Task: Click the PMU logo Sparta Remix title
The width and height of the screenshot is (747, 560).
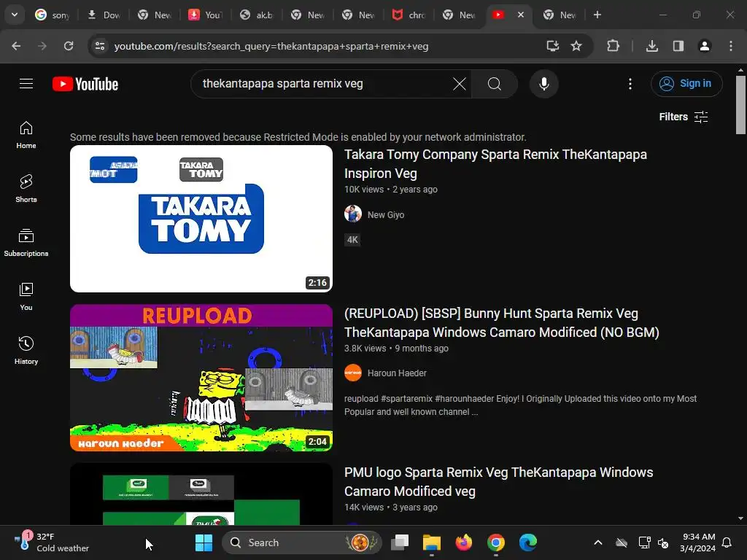Action: pos(498,481)
